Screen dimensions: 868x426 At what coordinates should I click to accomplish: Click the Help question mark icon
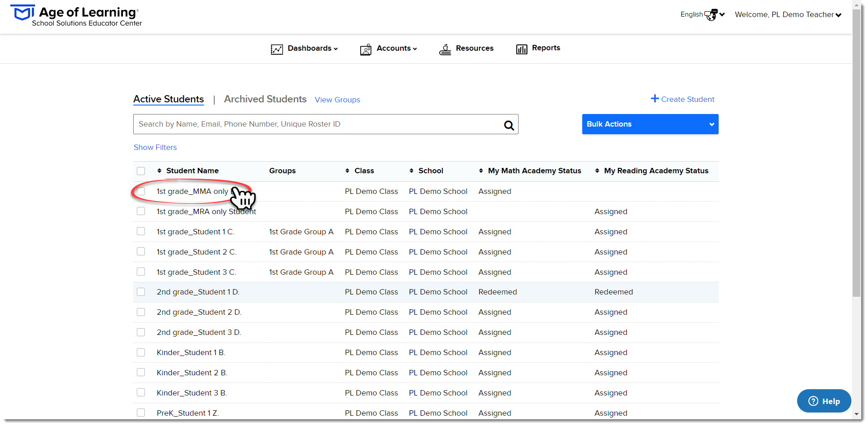[x=813, y=401]
